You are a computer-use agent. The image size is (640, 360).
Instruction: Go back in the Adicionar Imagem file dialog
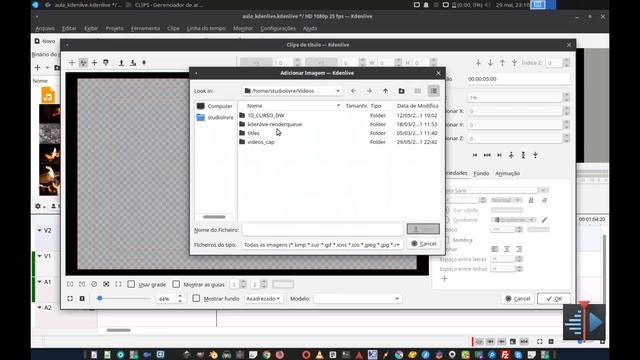point(353,91)
